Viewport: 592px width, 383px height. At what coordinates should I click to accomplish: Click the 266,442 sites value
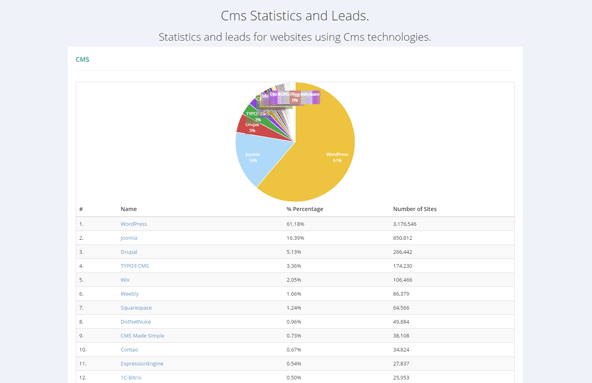(402, 252)
